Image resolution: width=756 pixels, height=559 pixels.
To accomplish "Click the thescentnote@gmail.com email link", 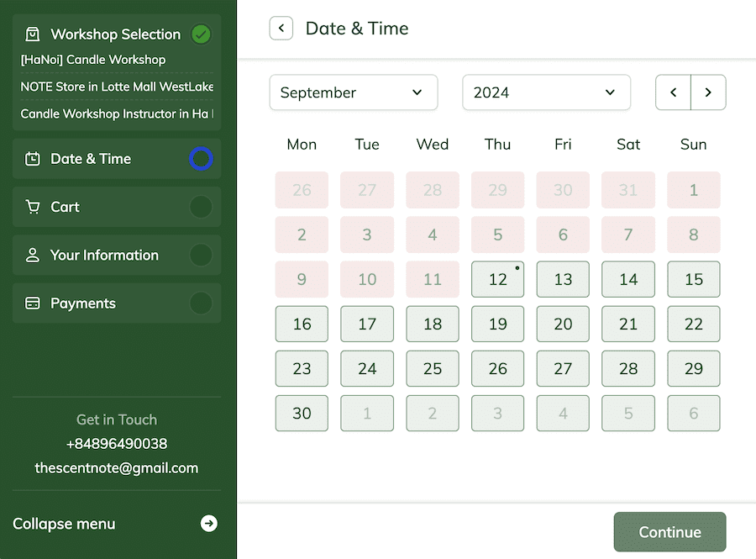I will [117, 468].
